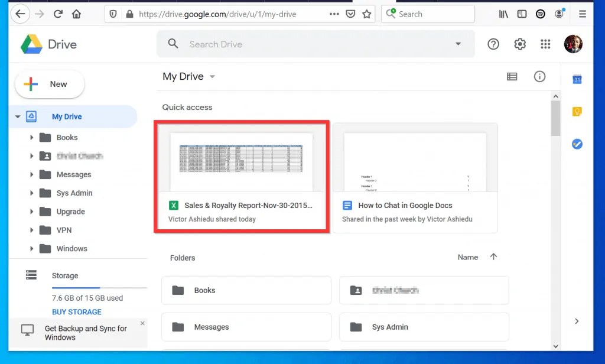Open search options arrow in Drive search

[458, 44]
